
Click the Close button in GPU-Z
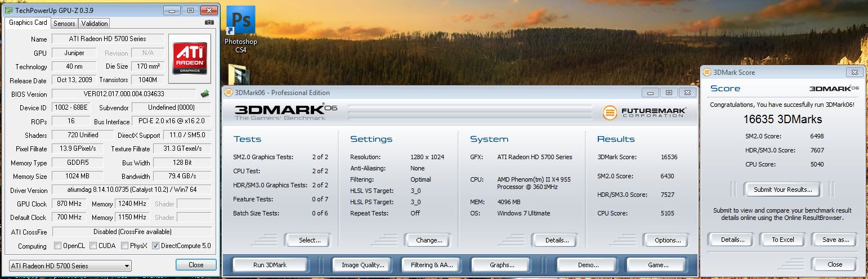tap(196, 265)
